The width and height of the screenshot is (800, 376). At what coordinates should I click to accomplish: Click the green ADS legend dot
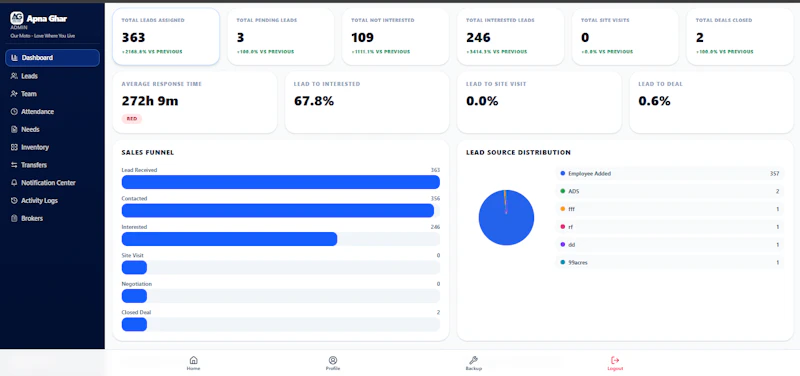click(563, 191)
